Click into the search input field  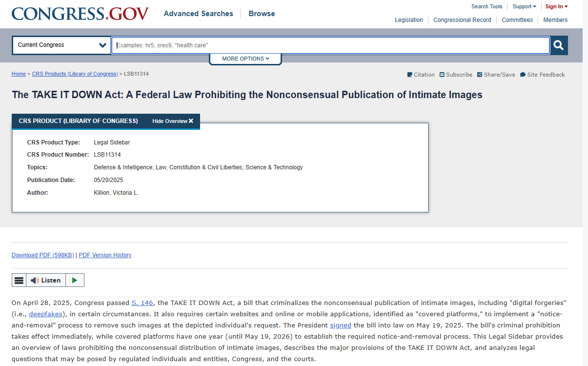(330, 45)
